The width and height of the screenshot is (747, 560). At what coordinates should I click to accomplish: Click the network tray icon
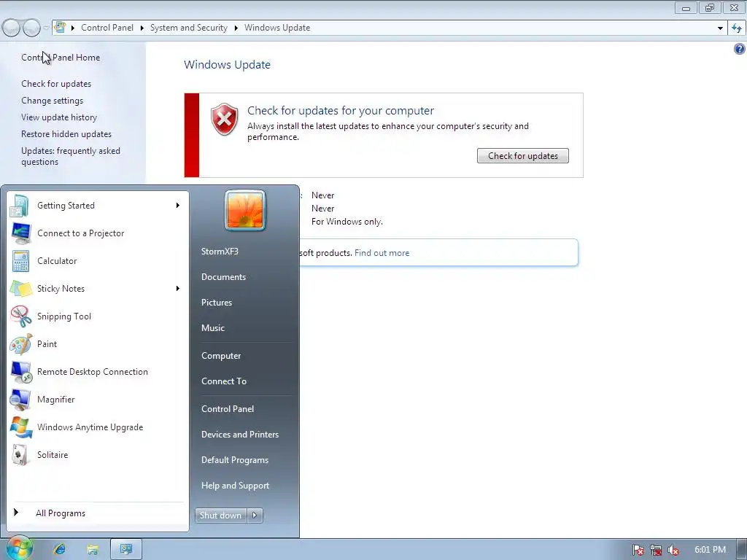tap(656, 550)
